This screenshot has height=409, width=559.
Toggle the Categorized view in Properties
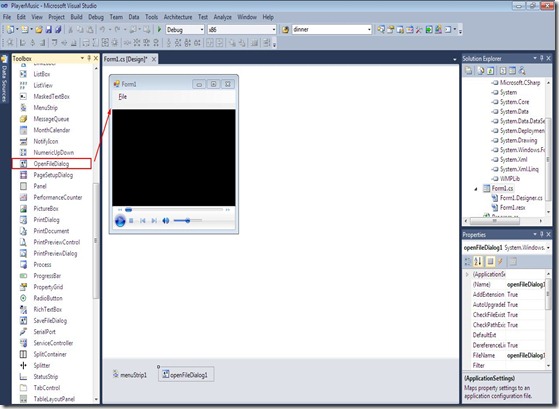click(x=468, y=262)
